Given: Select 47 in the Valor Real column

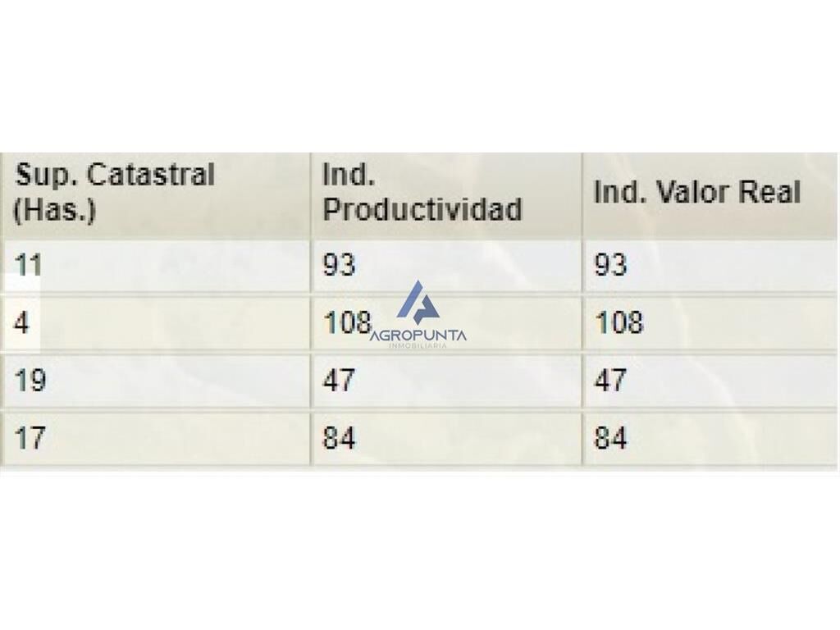Looking at the screenshot, I should [610, 381].
